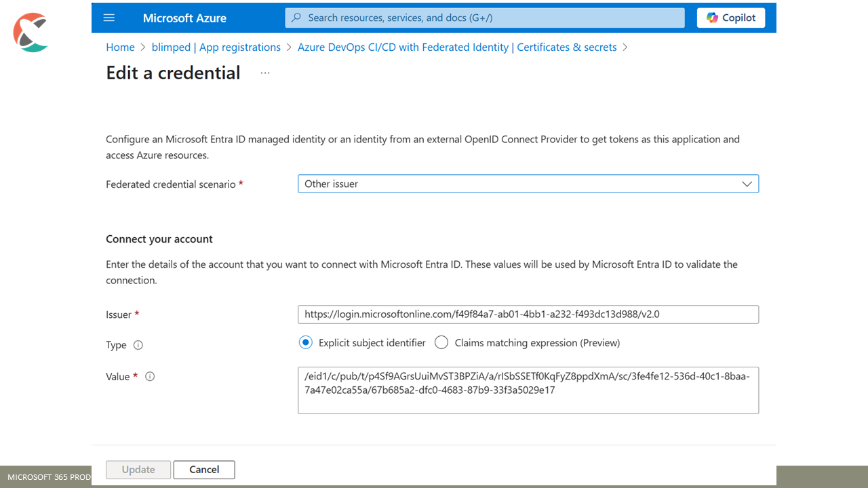
Task: Click the Value subject identifier text box
Action: pyautogui.click(x=528, y=390)
